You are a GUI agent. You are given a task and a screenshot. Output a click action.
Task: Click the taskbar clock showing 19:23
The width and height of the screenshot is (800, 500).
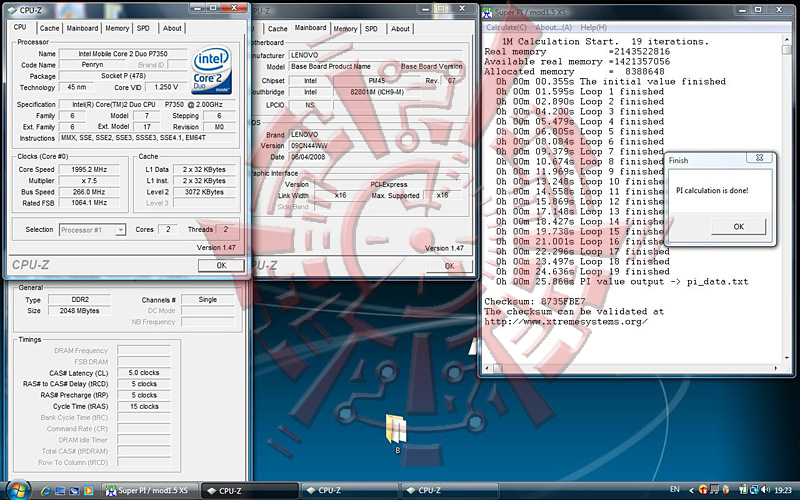783,490
